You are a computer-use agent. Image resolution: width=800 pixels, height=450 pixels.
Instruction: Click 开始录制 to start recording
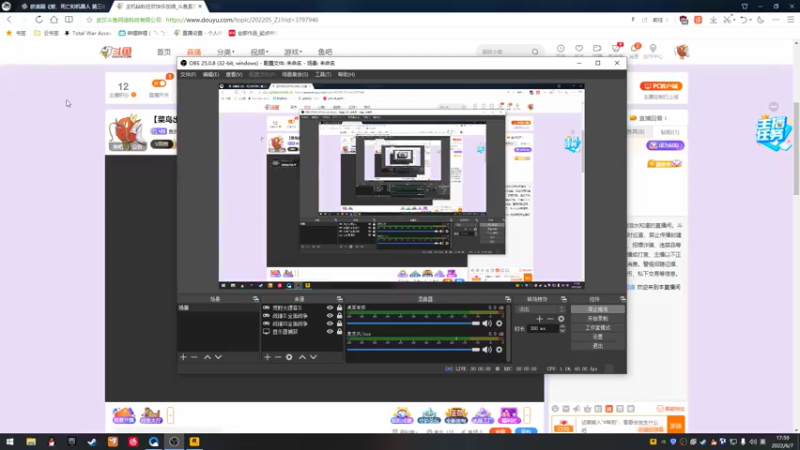pyautogui.click(x=597, y=318)
